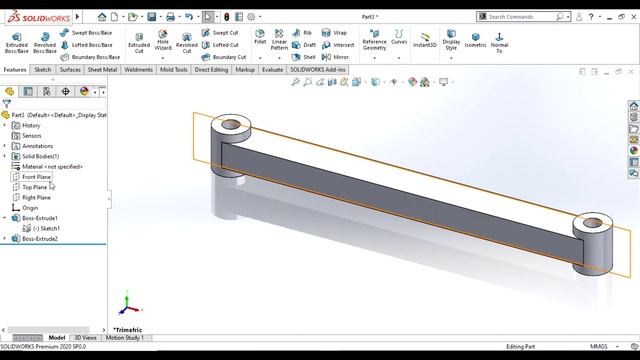
Task: Click the Home icon in top toolbar
Action: pyautogui.click(x=102, y=17)
